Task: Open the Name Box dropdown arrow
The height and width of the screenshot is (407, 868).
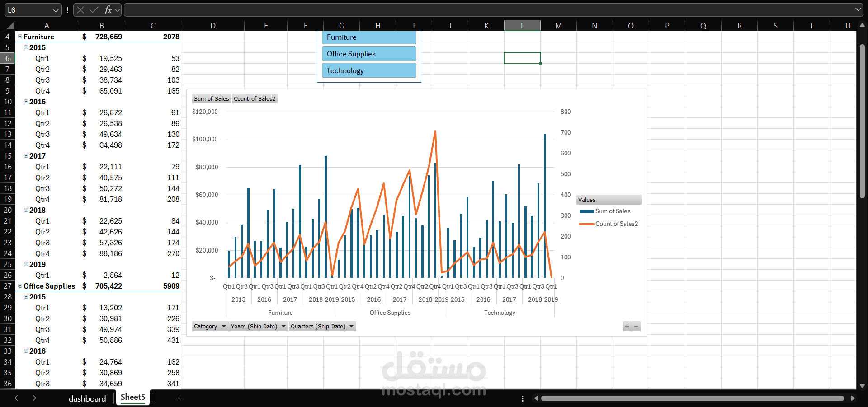Action: 56,10
